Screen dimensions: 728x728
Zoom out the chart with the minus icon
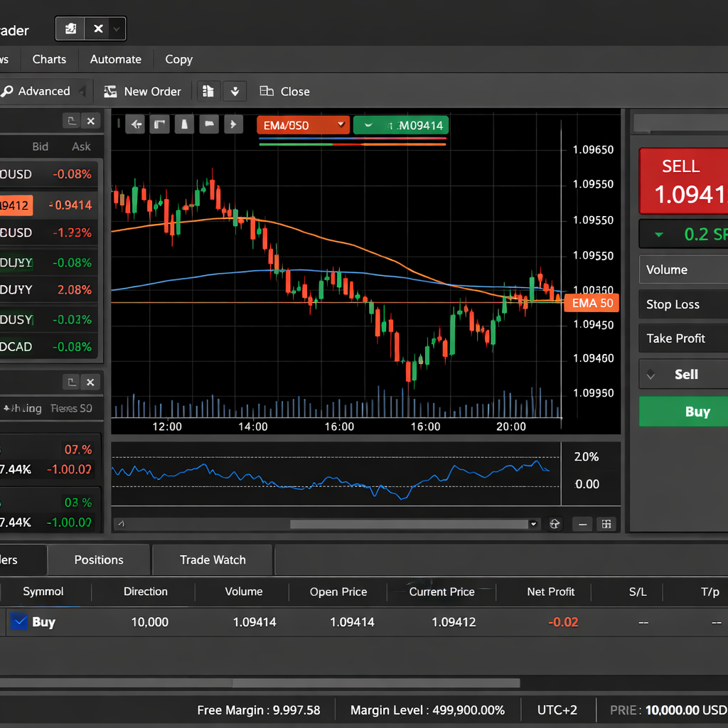click(583, 524)
